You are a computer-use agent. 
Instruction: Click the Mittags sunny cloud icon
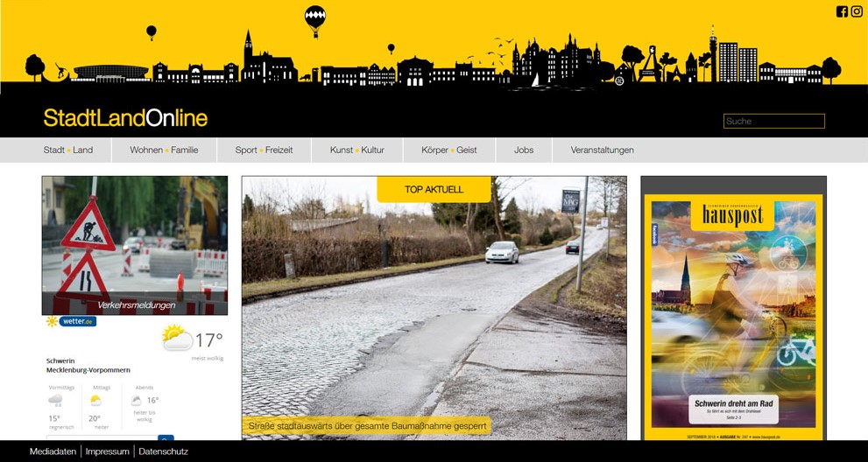point(95,400)
